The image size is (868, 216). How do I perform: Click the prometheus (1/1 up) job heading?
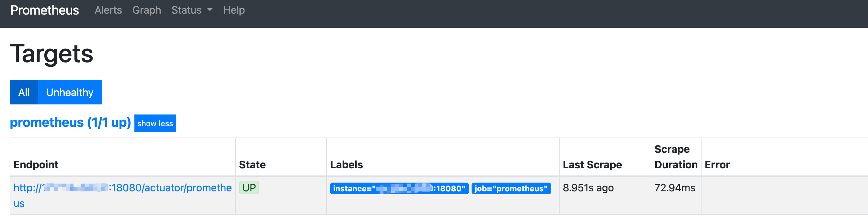[70, 123]
